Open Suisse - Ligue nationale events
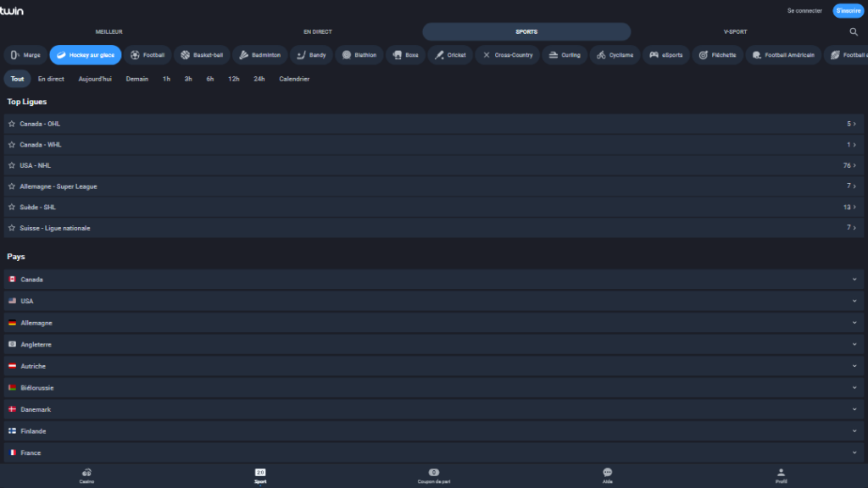868x488 pixels. [434, 228]
